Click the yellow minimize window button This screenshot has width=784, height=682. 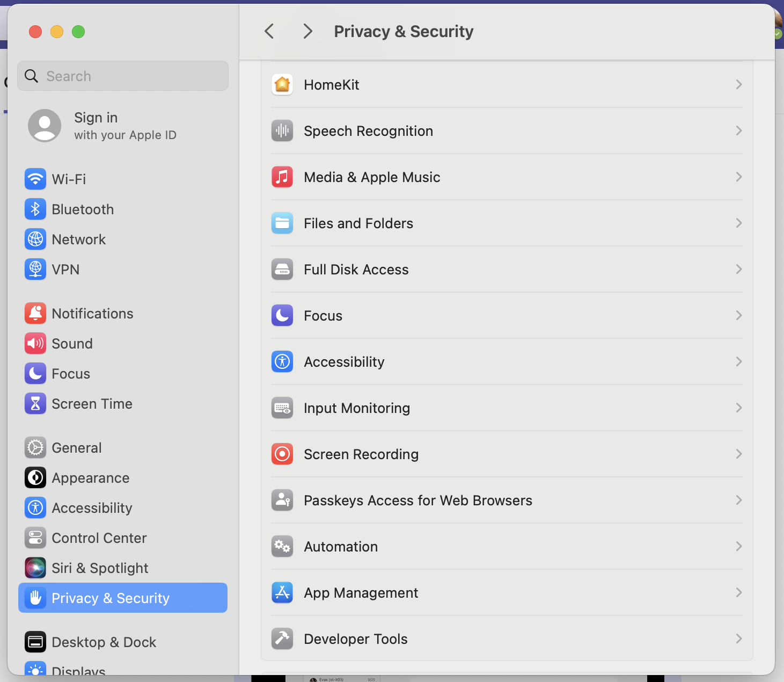pyautogui.click(x=57, y=32)
